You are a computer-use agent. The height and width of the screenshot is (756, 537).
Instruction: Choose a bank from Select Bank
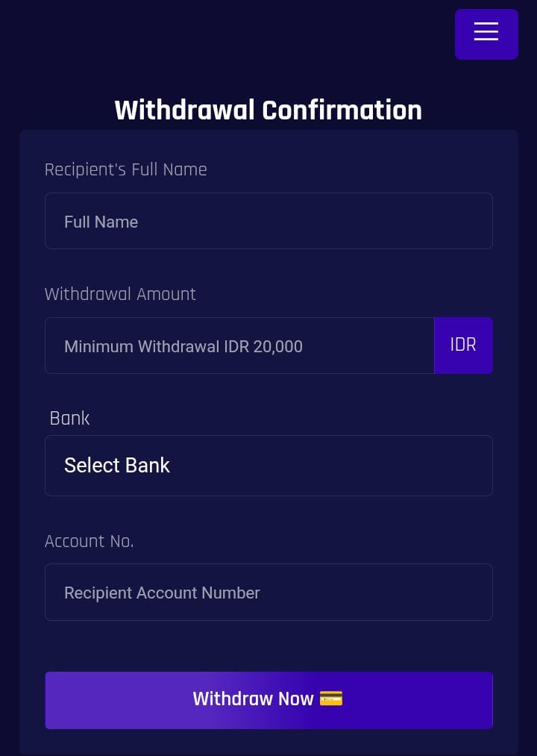[x=268, y=466]
